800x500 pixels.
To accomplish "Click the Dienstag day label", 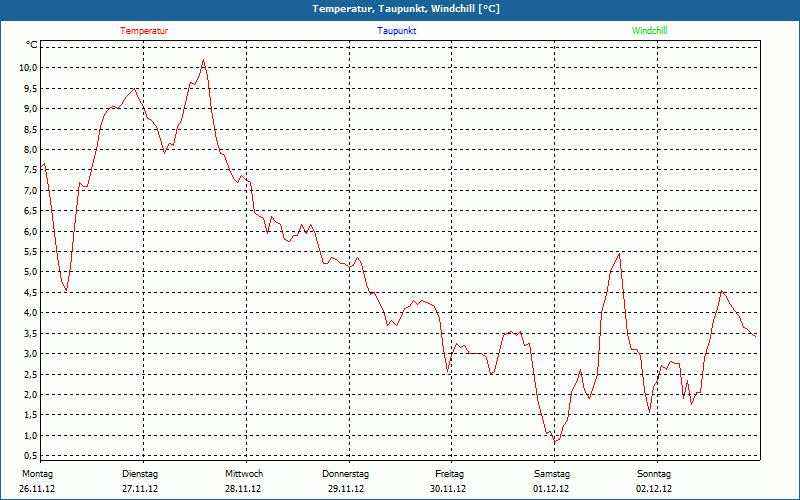I will pos(140,474).
